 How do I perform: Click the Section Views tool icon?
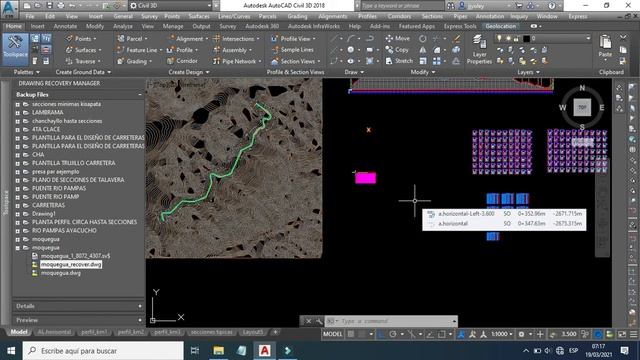pyautogui.click(x=275, y=61)
